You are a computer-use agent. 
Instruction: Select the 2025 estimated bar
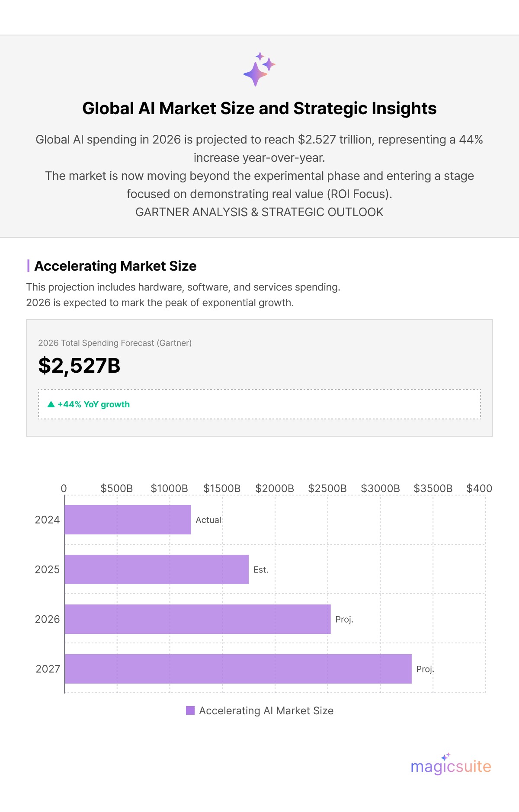(x=157, y=569)
